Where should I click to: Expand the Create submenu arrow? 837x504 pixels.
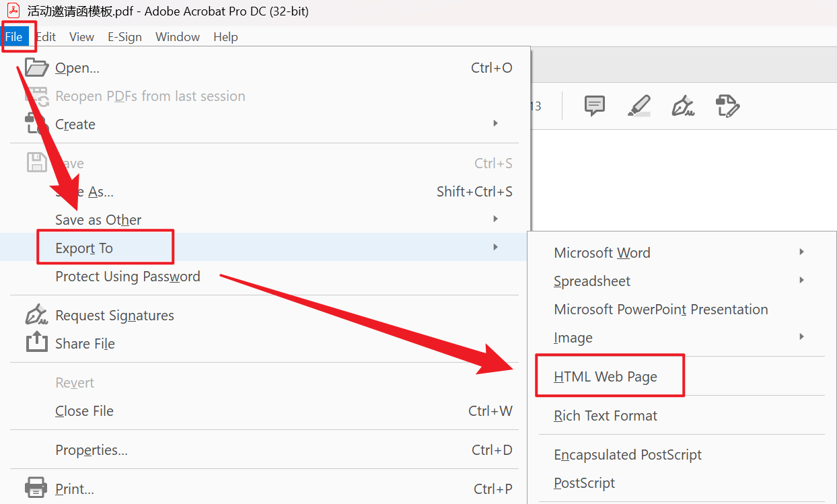tap(496, 124)
